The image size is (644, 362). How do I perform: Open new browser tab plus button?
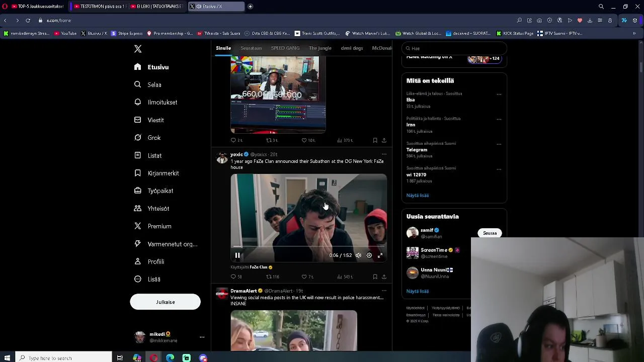pyautogui.click(x=250, y=7)
